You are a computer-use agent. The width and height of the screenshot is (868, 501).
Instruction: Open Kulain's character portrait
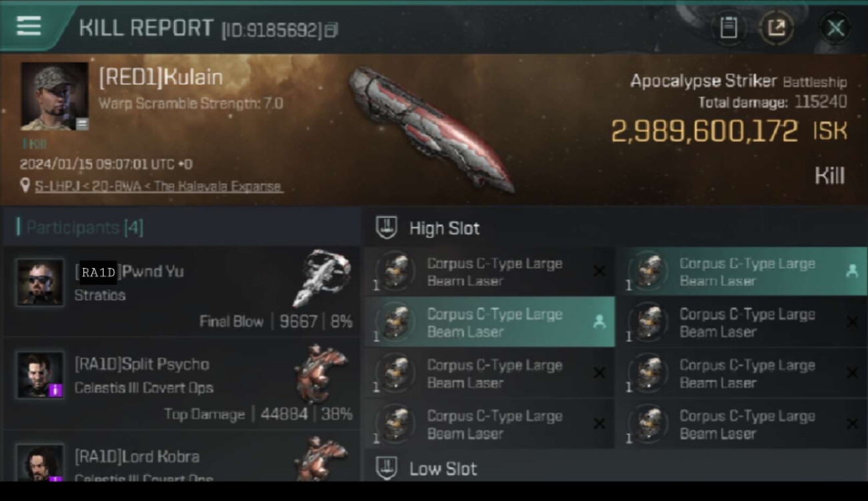(x=55, y=96)
